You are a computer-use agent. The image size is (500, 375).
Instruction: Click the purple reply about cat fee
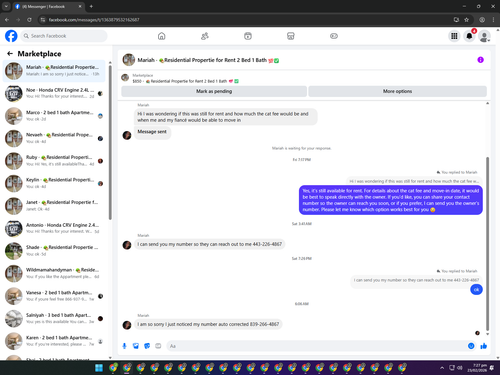click(391, 200)
